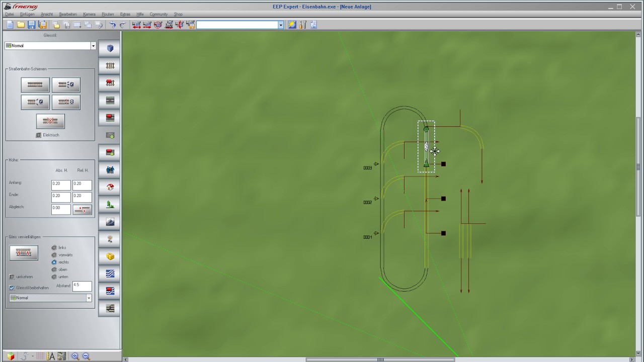This screenshot has width=644, height=362.
Task: Select the unten radio button
Action: 54,277
